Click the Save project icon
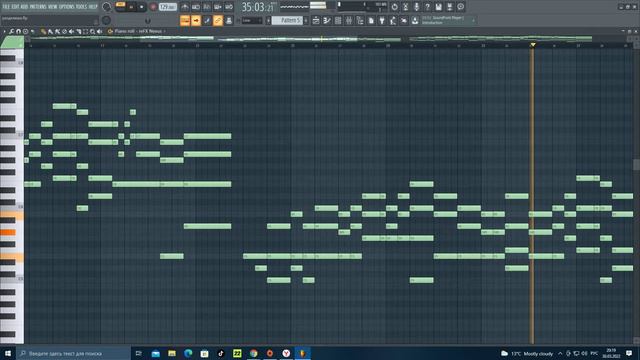 438,7
